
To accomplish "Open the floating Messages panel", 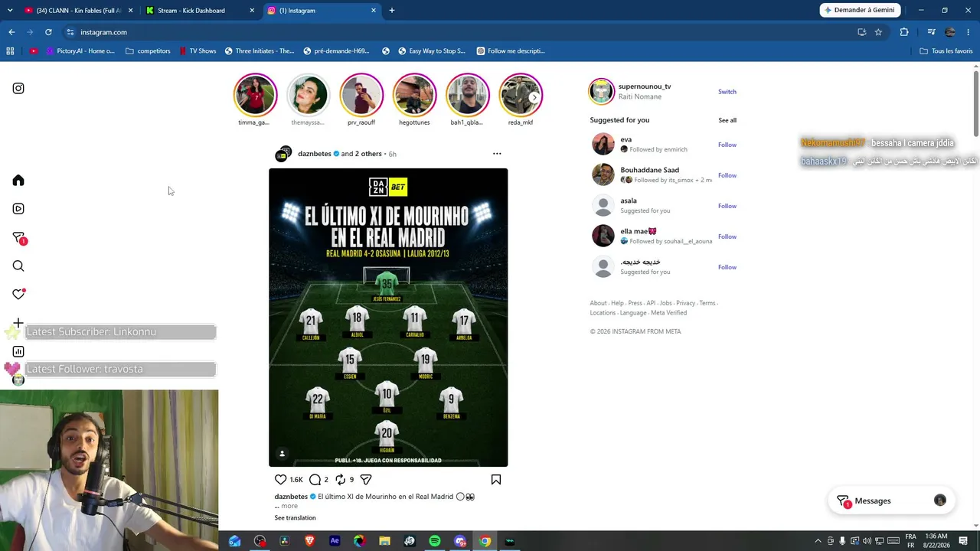I will click(892, 500).
